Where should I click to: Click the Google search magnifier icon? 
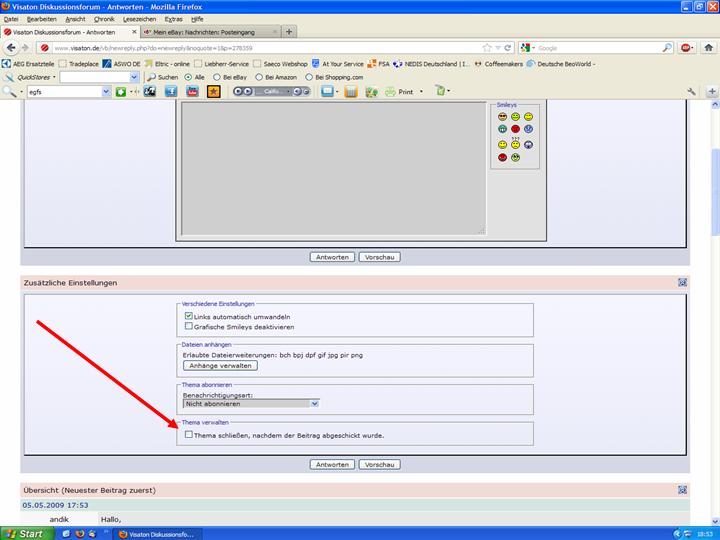click(x=667, y=48)
